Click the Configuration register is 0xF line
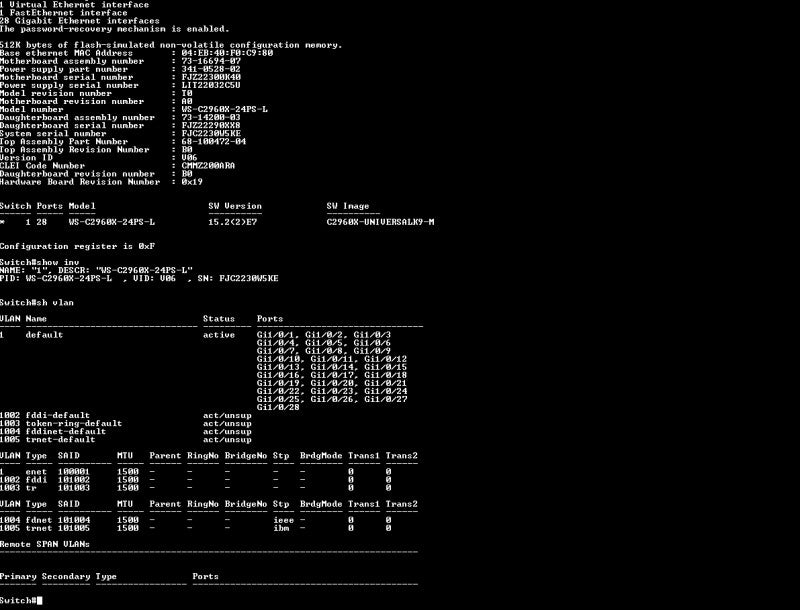This screenshot has height=610, width=800. (78, 246)
